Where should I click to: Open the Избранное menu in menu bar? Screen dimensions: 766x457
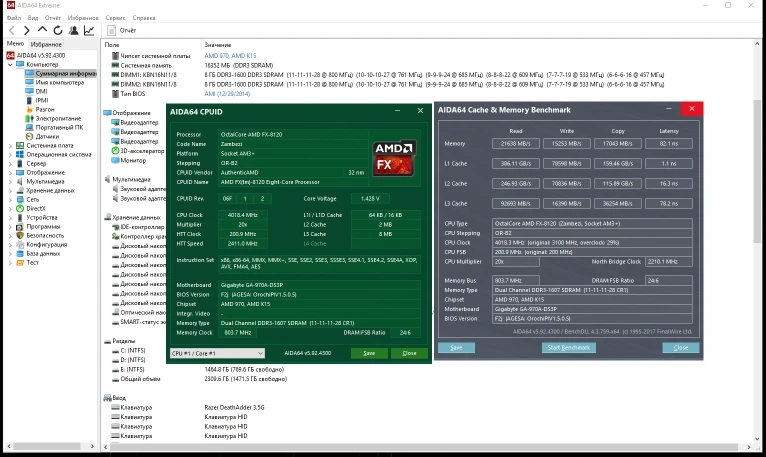pyautogui.click(x=83, y=18)
